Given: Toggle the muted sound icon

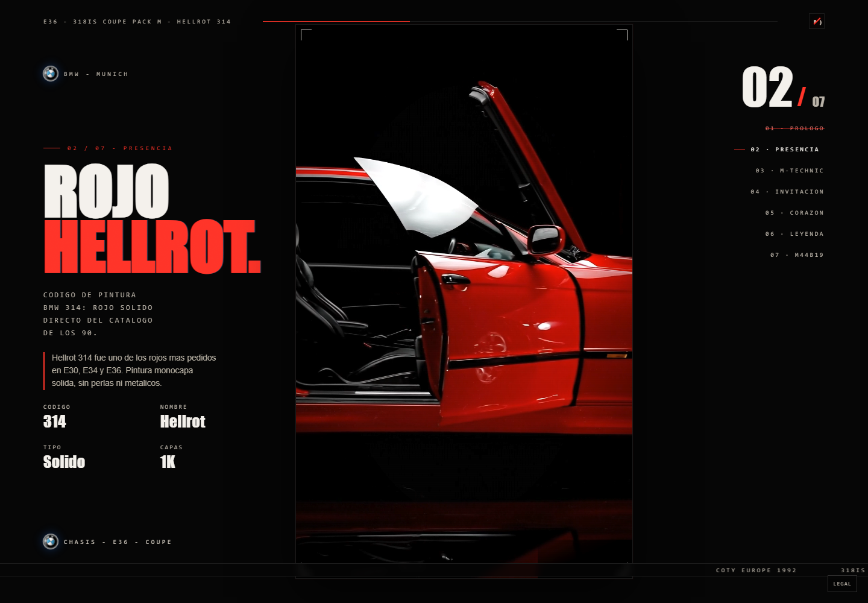Looking at the screenshot, I should click(817, 21).
